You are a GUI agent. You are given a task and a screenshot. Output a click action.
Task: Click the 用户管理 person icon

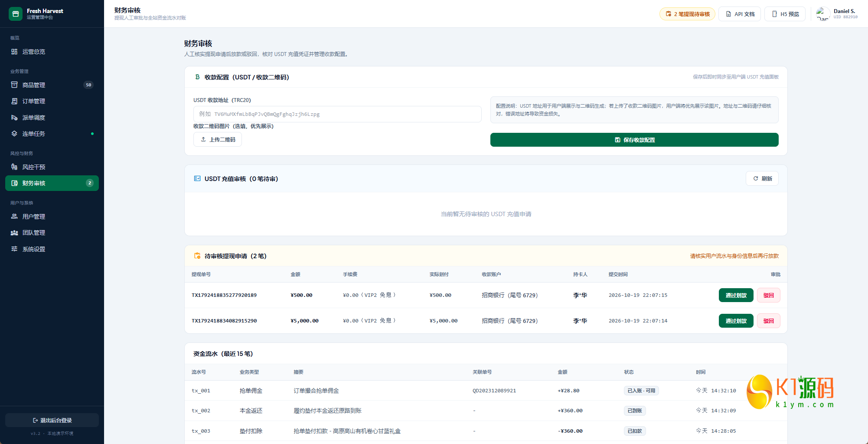click(x=14, y=217)
